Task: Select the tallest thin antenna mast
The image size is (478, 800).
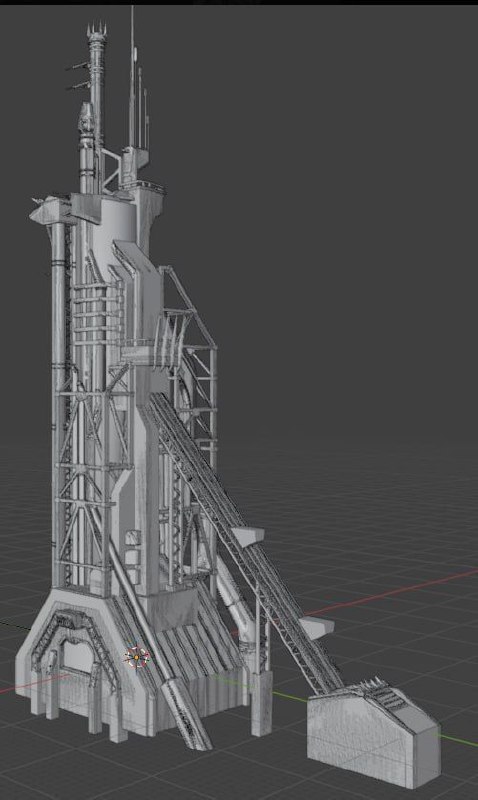Action: pyautogui.click(x=132, y=77)
